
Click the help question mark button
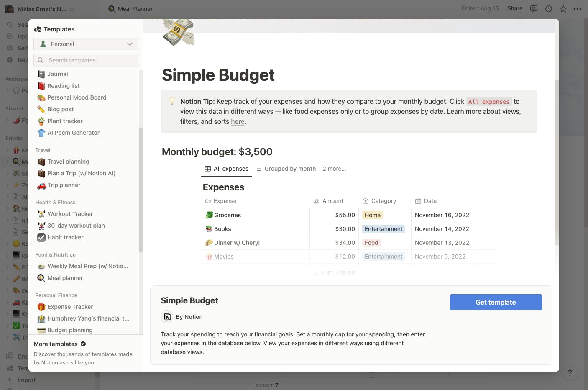click(x=570, y=373)
